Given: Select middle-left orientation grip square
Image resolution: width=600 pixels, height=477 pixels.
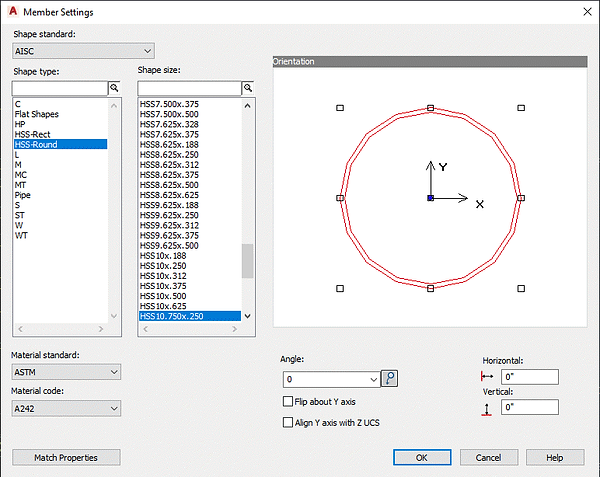Looking at the screenshot, I should click(340, 198).
